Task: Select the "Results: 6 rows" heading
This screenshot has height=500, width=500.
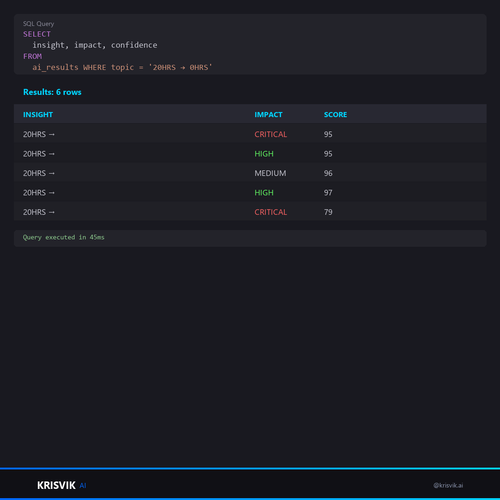Action: point(52,92)
